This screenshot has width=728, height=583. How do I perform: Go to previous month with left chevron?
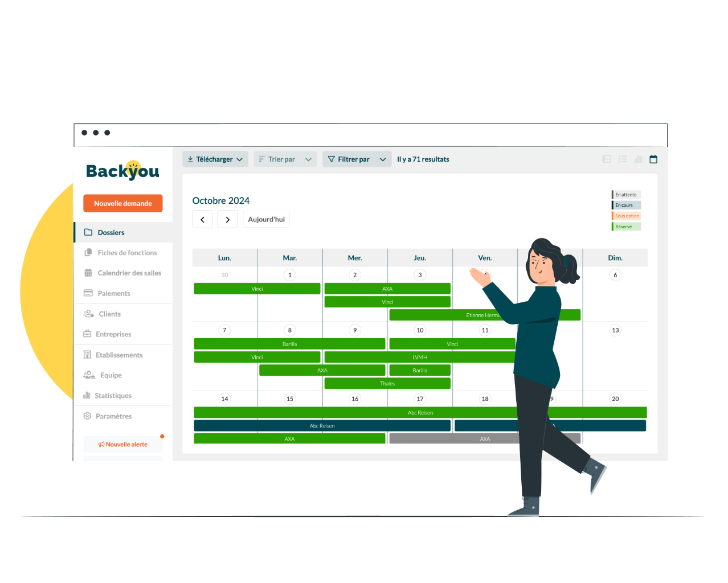click(x=202, y=220)
